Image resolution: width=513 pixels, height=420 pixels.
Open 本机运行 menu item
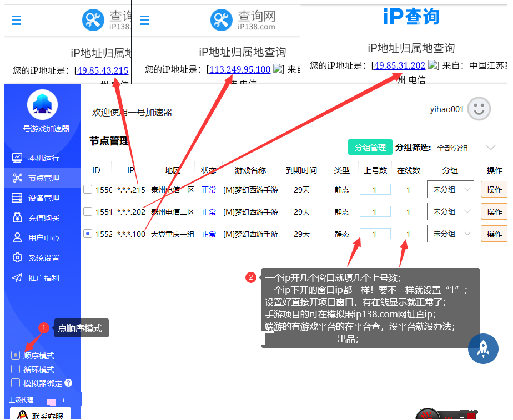pyautogui.click(x=43, y=158)
